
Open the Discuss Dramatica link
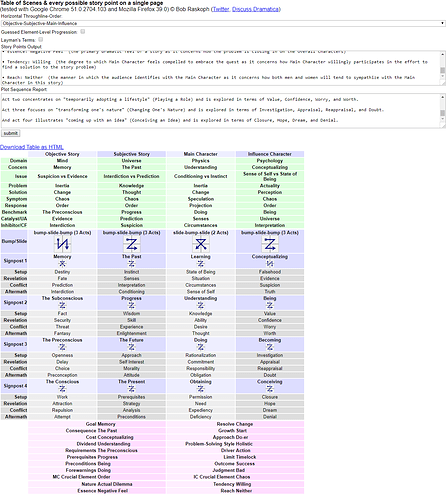(255, 9)
